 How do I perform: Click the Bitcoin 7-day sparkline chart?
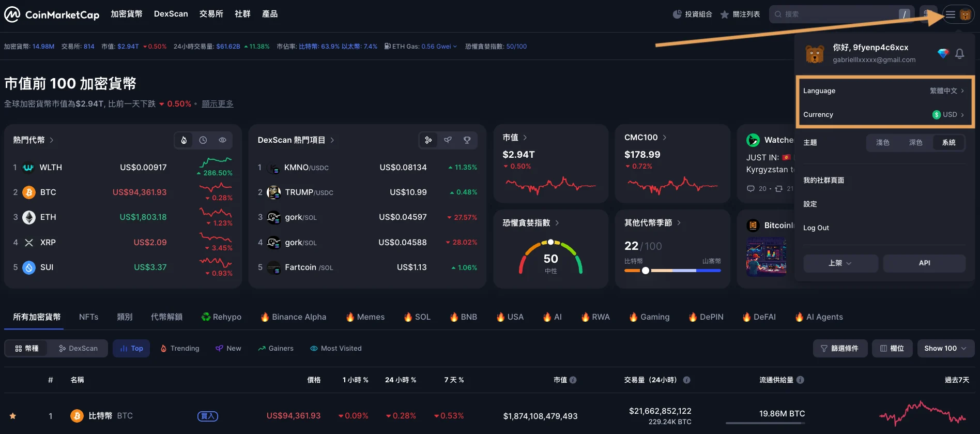[x=923, y=414]
